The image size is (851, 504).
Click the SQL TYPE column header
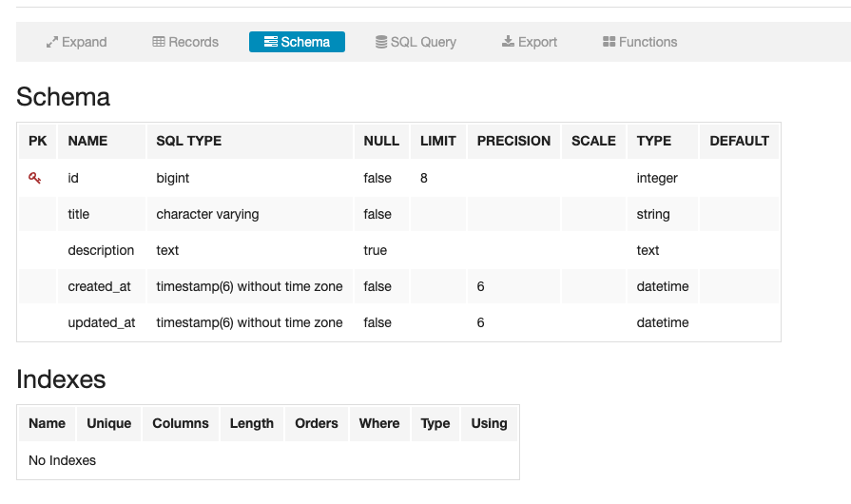tap(188, 141)
